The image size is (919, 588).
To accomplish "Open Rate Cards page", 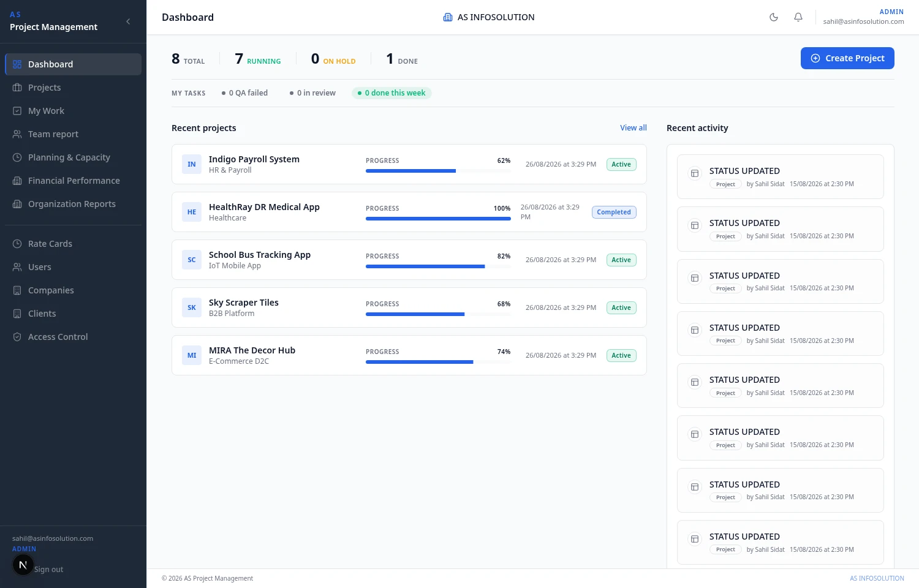I will (x=73, y=244).
